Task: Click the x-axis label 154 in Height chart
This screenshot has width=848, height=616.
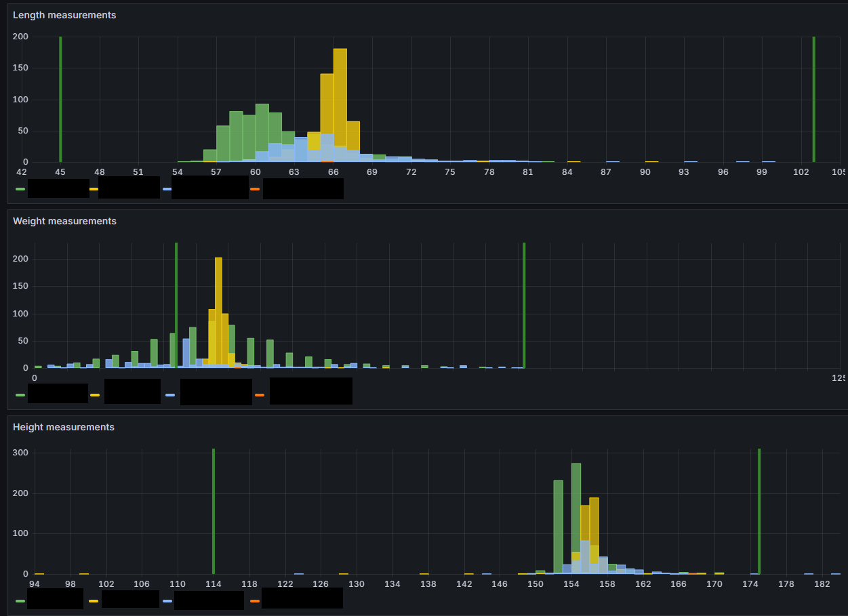Action: 571,583
